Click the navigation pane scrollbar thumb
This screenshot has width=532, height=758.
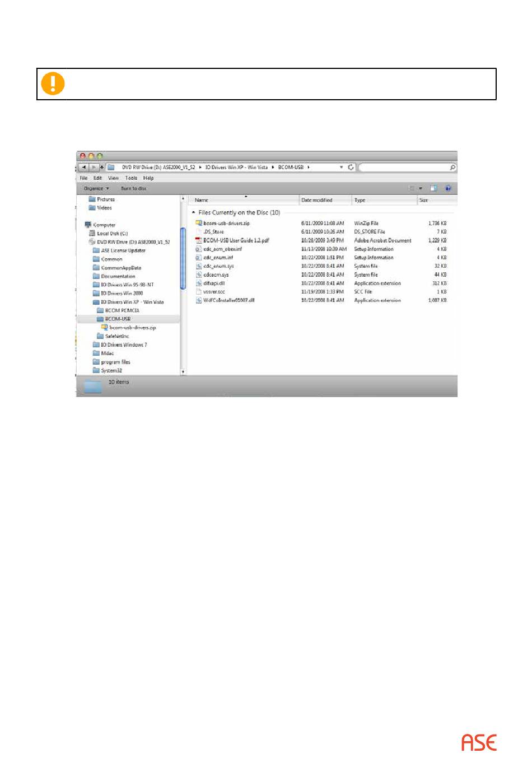point(183,258)
